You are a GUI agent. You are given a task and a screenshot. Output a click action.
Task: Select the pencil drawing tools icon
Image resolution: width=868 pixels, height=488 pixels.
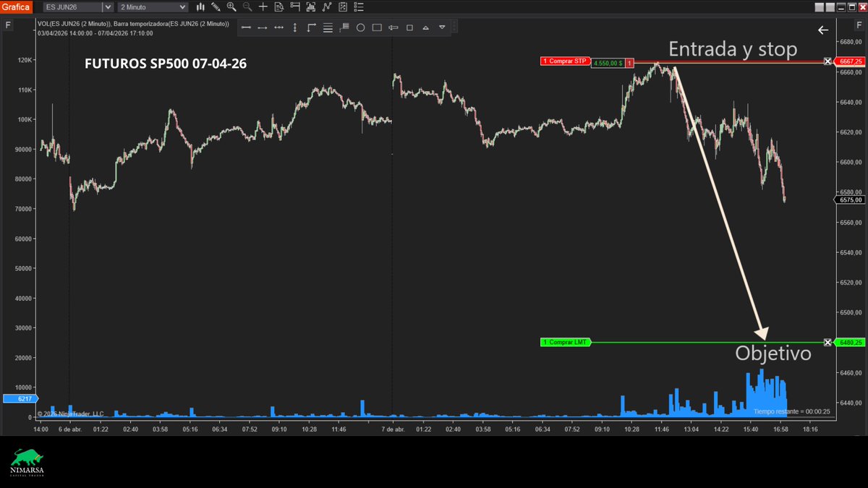[x=216, y=7]
